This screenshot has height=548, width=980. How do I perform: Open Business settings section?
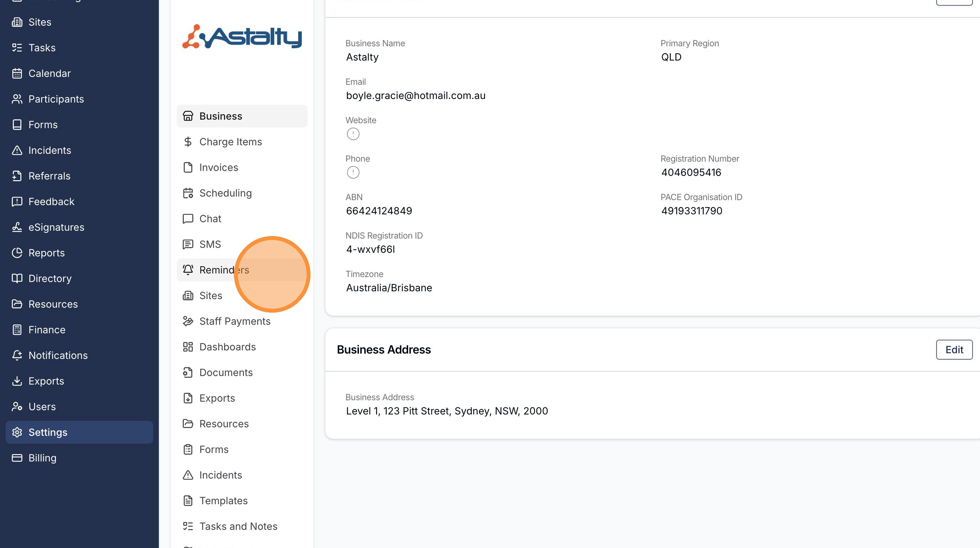[x=242, y=116]
